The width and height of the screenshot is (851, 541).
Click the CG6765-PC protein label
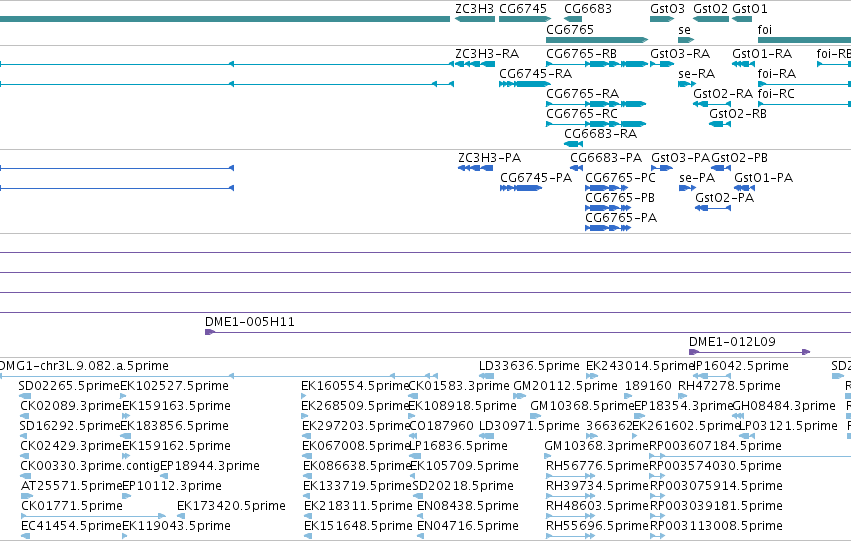point(620,178)
